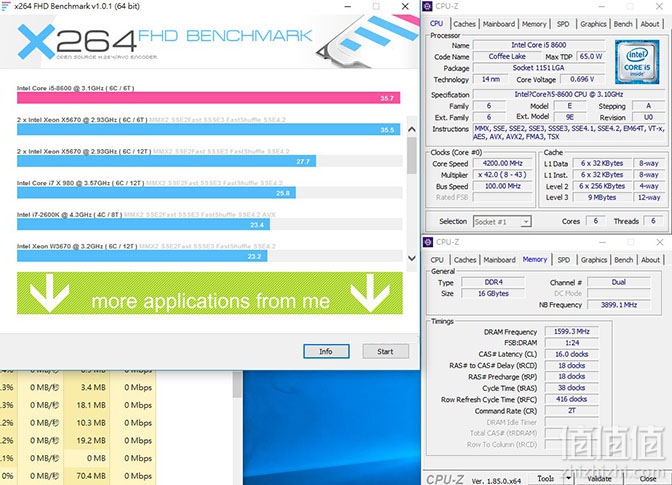Start the x264 benchmark run
672x485 pixels.
385,351
